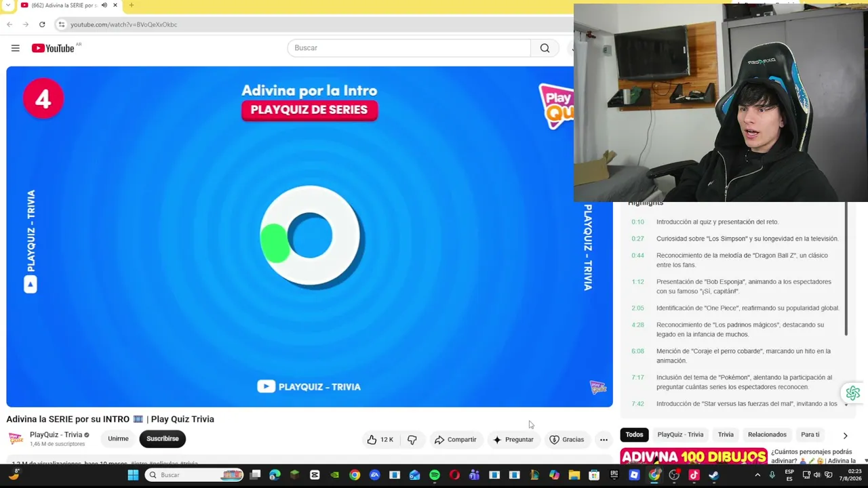Go back with the browser back arrow

[9, 24]
